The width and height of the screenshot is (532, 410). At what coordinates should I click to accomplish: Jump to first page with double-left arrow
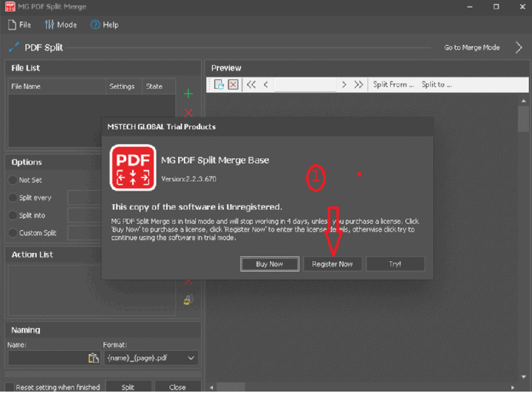(251, 85)
